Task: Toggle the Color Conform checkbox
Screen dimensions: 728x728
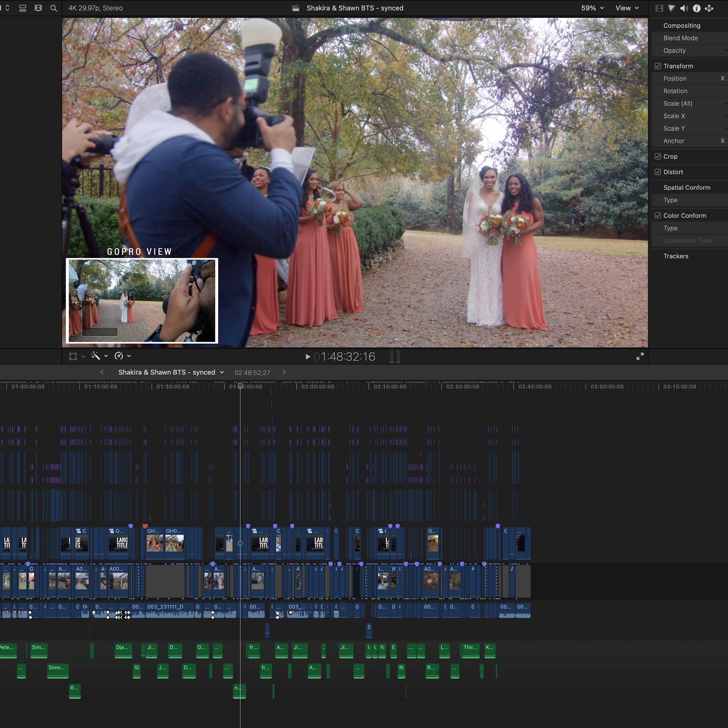Action: 658,215
